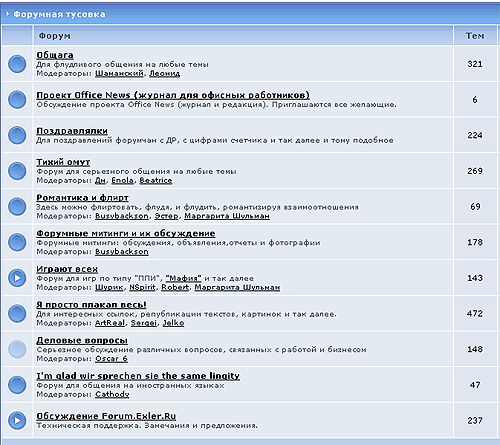Open moderator Леонид's profile
Image resolution: width=500 pixels, height=445 pixels.
164,73
